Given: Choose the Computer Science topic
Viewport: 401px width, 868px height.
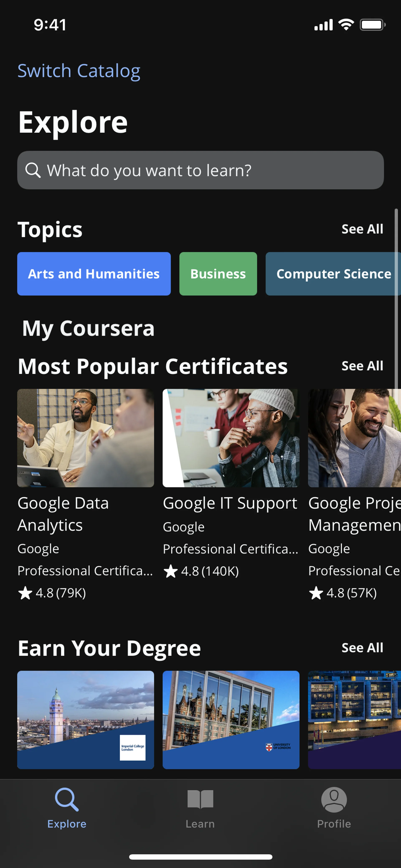Looking at the screenshot, I should click(333, 274).
